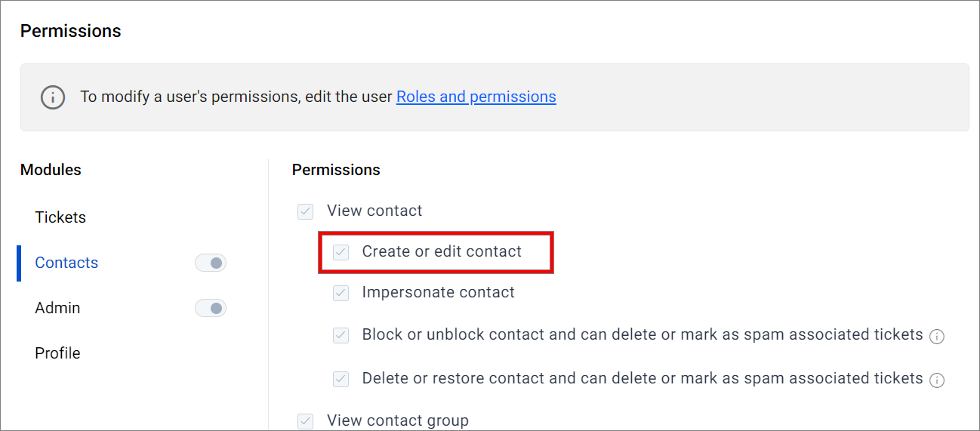The image size is (980, 431).
Task: Check the View contact group checkbox
Action: pos(305,421)
